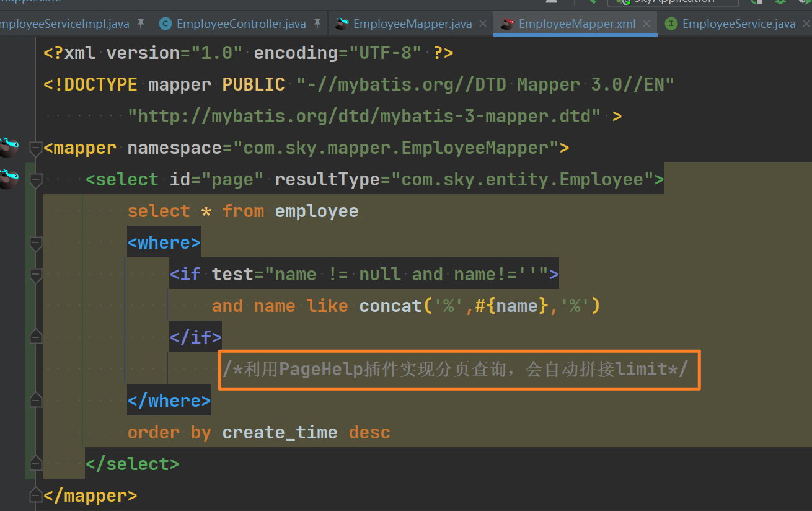This screenshot has width=812, height=511.
Task: Fold the opening where tag block
Action: pos(35,244)
